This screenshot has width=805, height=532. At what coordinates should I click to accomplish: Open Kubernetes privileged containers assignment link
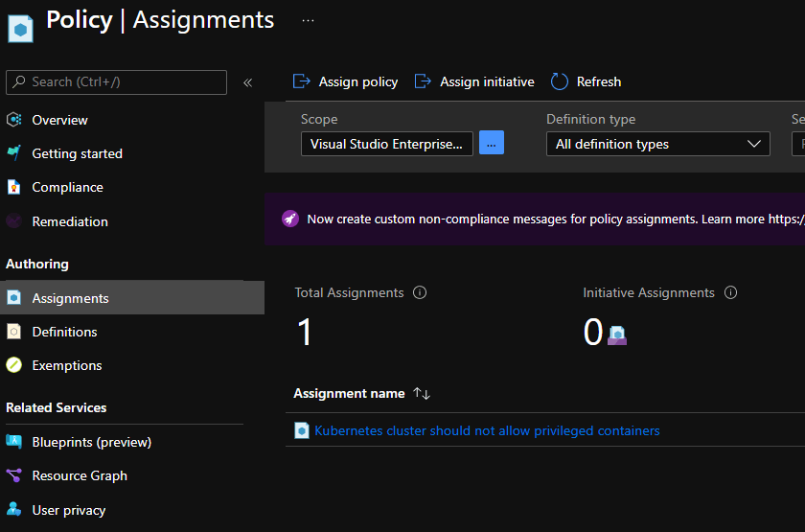pyautogui.click(x=487, y=430)
